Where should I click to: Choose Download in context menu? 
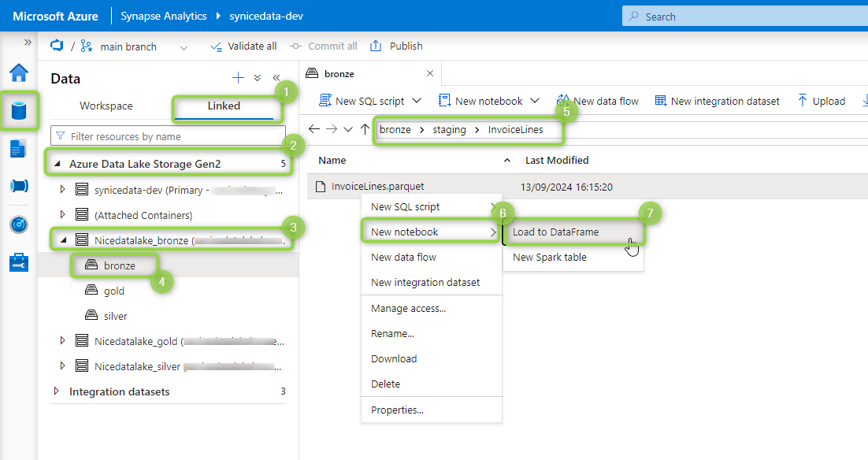431,358
